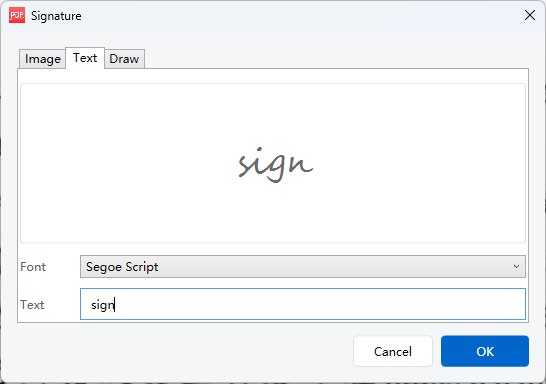This screenshot has width=546, height=384.
Task: Confirm with the OK button
Action: [485, 351]
